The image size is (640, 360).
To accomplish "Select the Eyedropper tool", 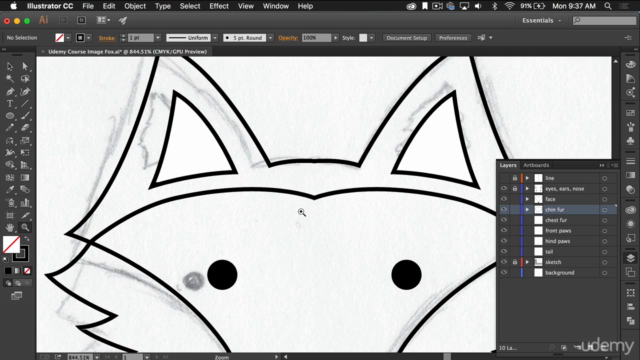I will [10, 190].
